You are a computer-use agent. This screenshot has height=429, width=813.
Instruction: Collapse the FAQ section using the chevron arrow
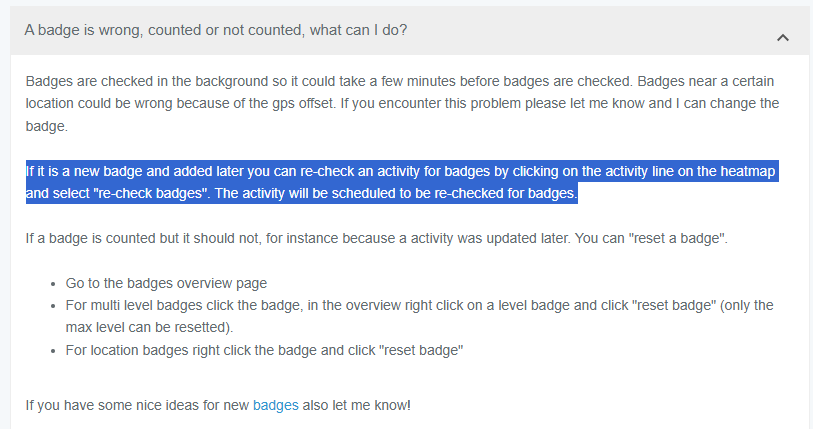783,37
